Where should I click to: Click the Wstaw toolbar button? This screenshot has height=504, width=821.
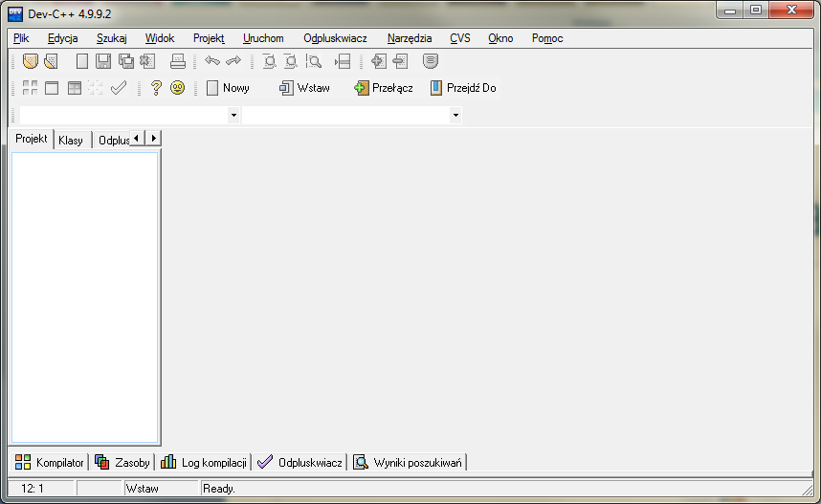304,88
